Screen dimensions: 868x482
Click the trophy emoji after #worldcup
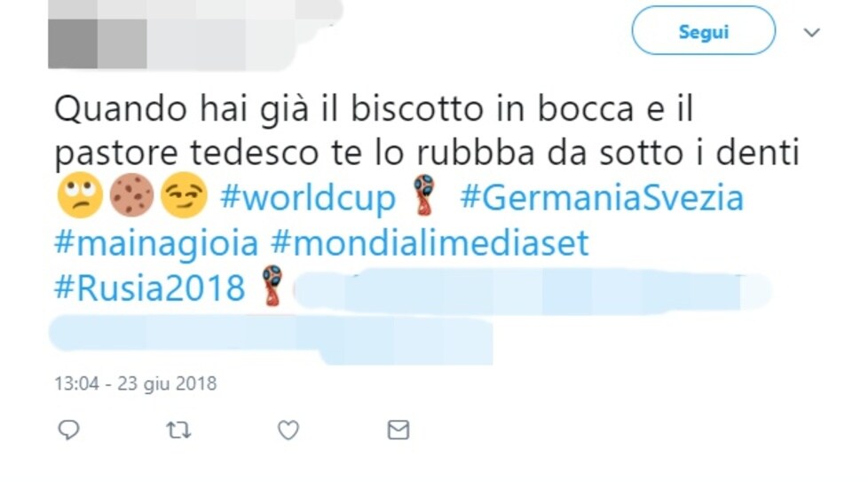coord(424,194)
